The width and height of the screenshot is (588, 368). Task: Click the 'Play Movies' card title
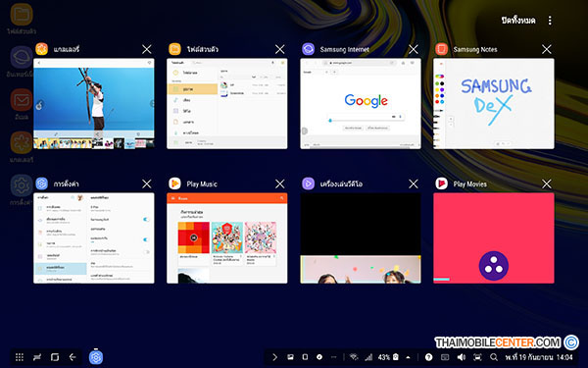coord(469,184)
